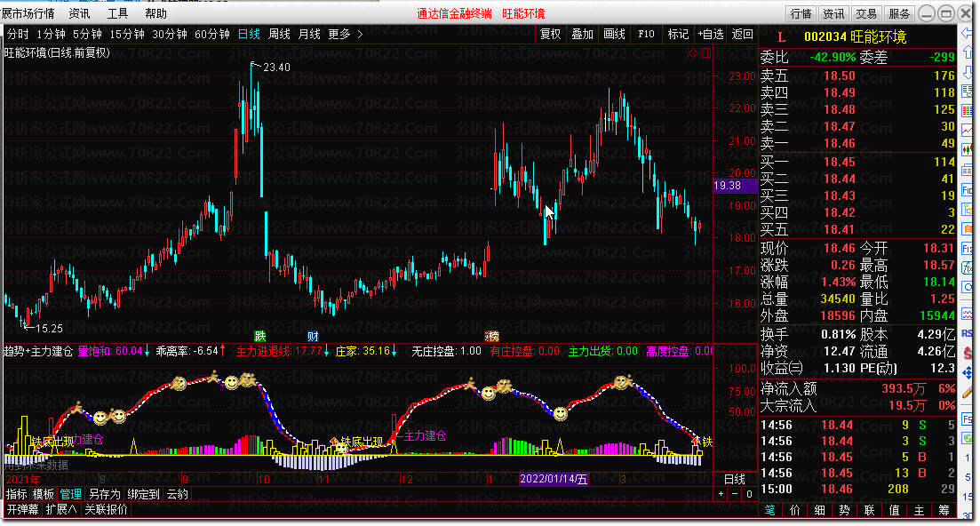Click plus zoom button beside 日线 label
The width and height of the screenshot is (980, 526).
click(721, 494)
